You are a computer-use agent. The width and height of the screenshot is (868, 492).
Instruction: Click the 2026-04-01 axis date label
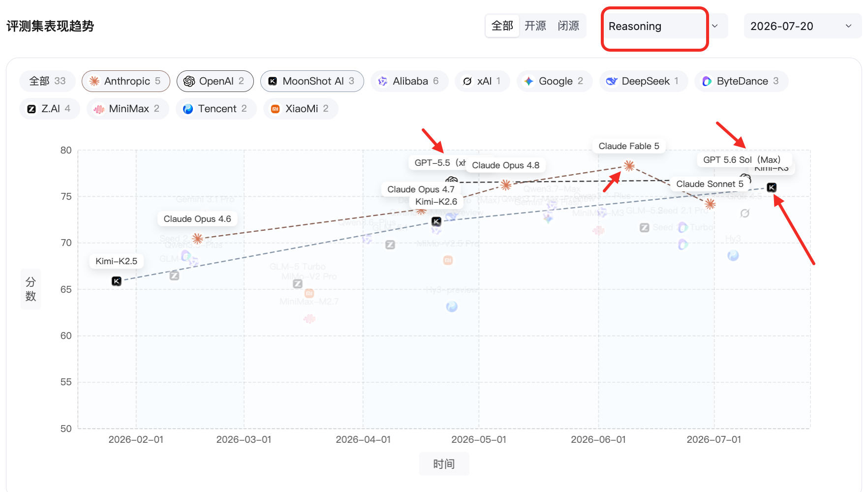363,439
